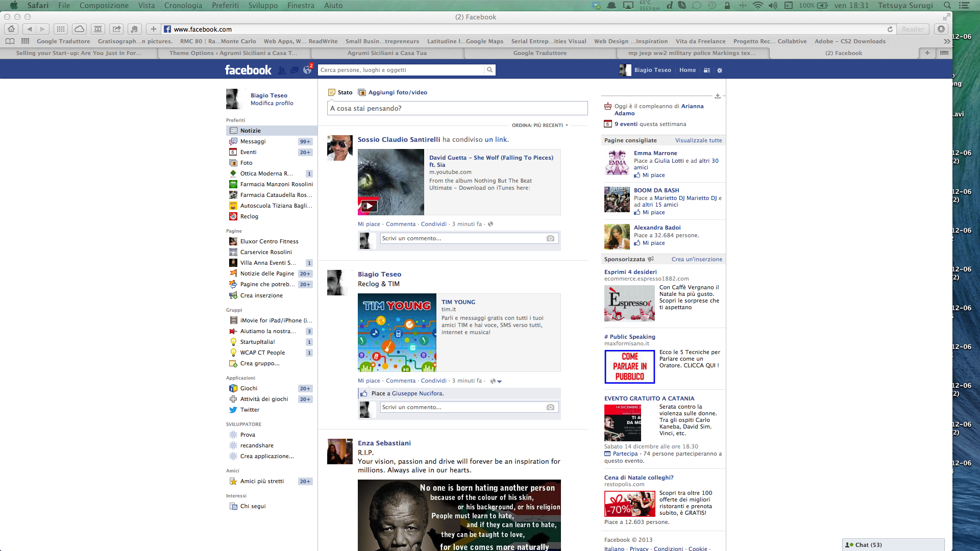Image resolution: width=980 pixels, height=551 pixels.
Task: Open Giochi under Applicazioni
Action: [271, 388]
